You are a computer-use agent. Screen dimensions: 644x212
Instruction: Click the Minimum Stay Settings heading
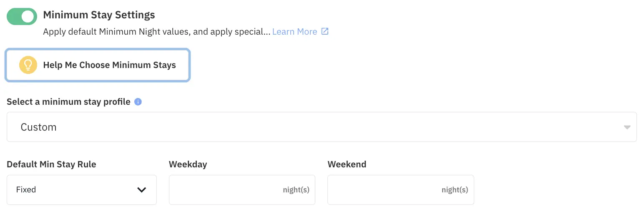pyautogui.click(x=99, y=15)
